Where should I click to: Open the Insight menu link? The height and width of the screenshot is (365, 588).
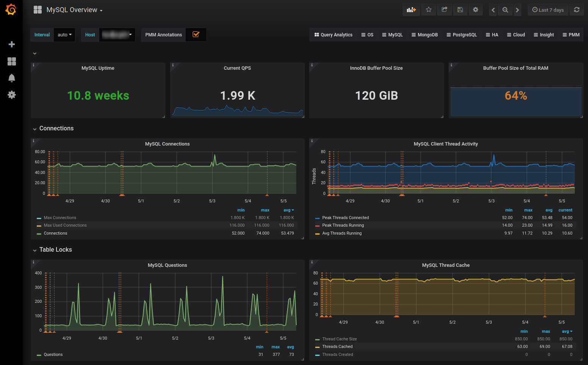pos(544,34)
